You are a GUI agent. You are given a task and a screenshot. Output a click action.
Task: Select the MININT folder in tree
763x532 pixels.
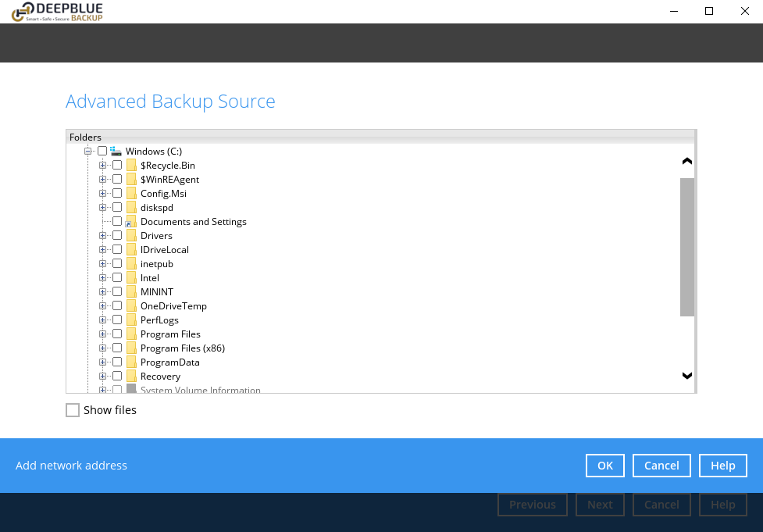pos(156,292)
